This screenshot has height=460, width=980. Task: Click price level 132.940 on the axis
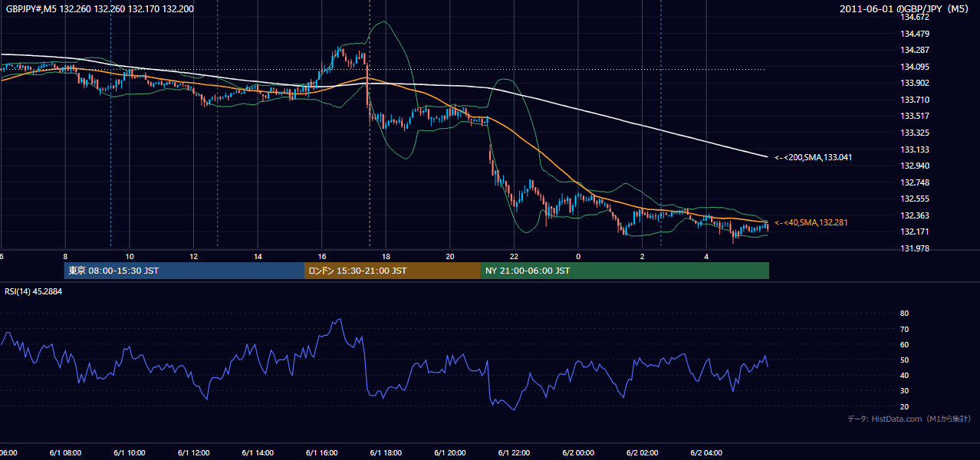914,166
